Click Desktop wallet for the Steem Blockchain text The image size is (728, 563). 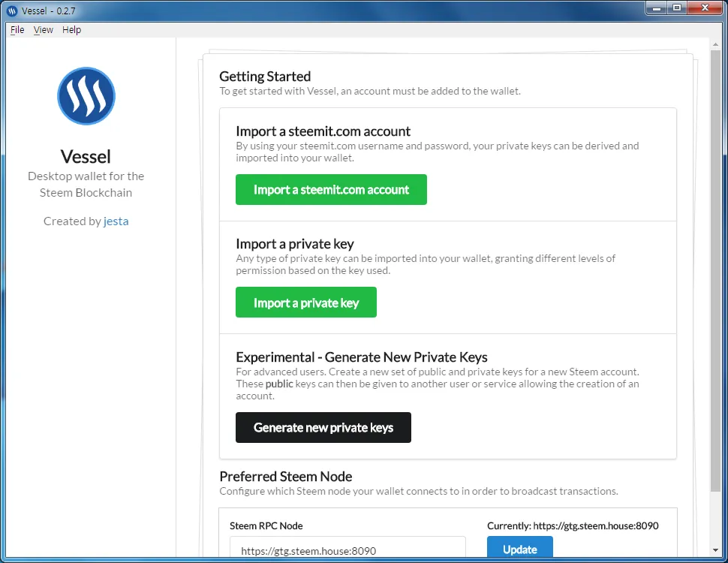point(86,185)
